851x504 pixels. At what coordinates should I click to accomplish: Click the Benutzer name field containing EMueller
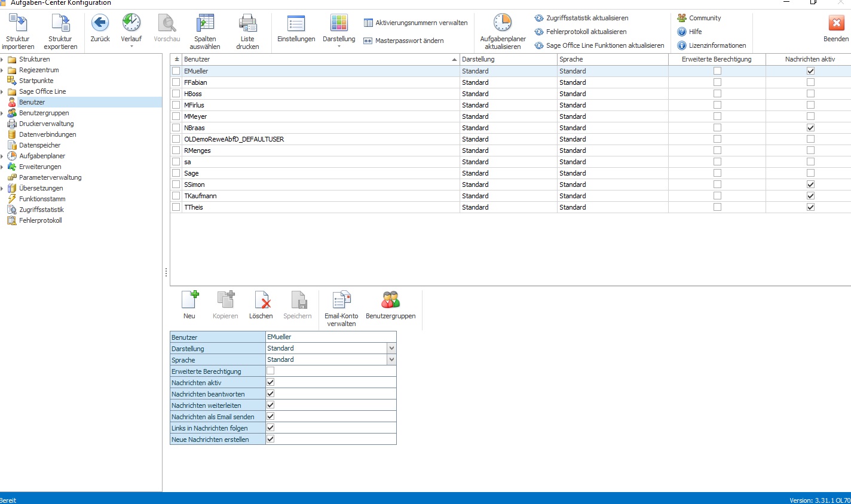click(x=331, y=337)
